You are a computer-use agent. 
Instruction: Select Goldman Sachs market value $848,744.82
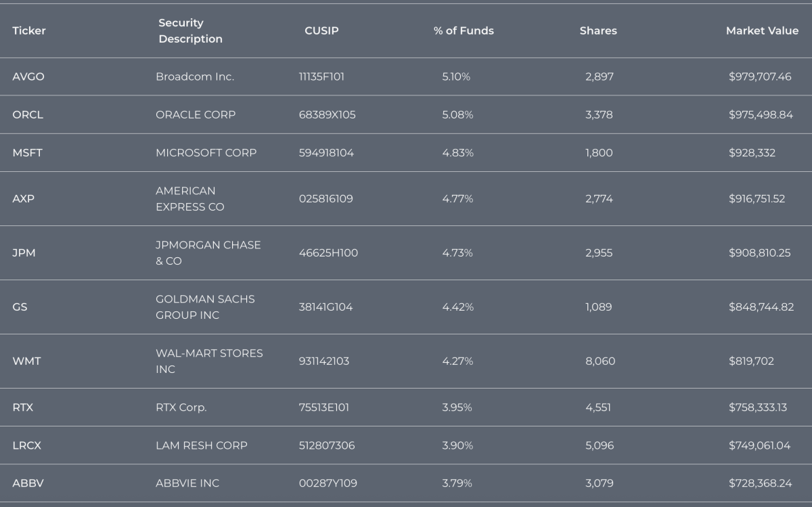coord(761,307)
